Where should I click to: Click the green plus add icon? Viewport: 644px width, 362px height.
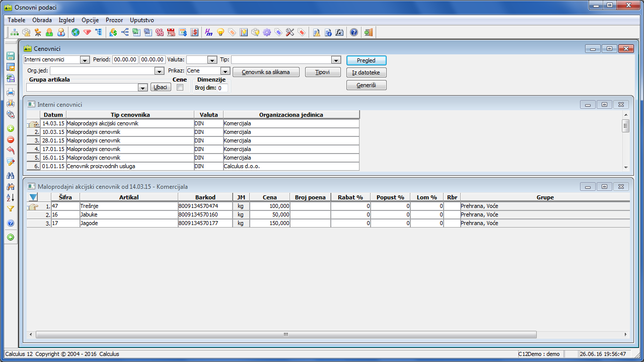point(11,128)
